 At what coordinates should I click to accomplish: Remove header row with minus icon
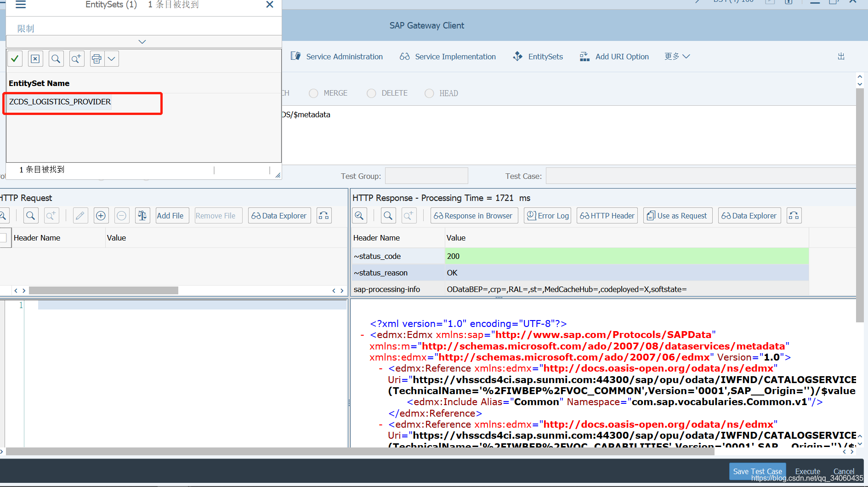tap(121, 216)
